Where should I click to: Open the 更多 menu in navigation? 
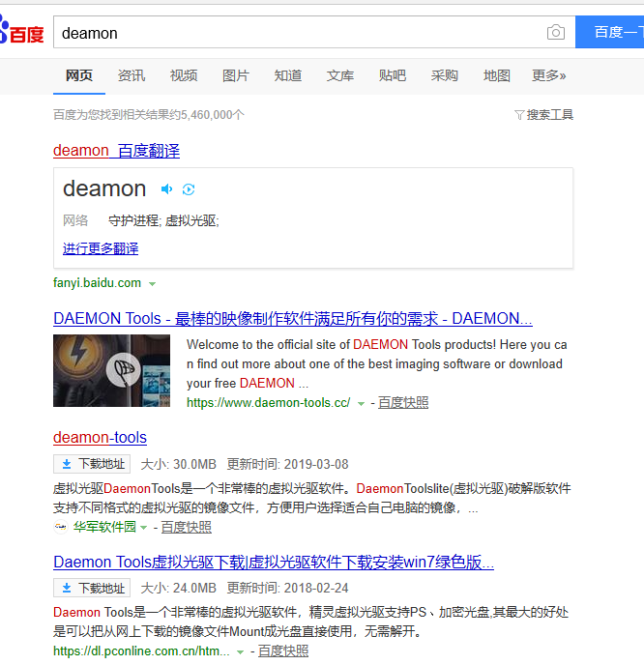click(548, 75)
